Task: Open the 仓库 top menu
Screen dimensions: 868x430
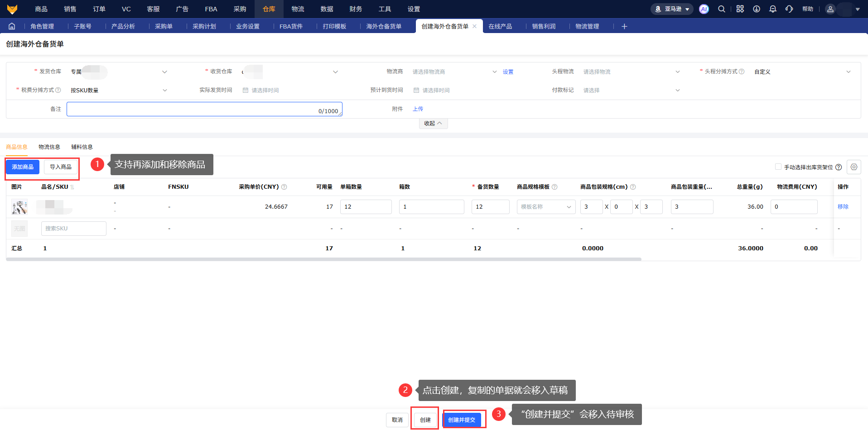Action: [269, 9]
